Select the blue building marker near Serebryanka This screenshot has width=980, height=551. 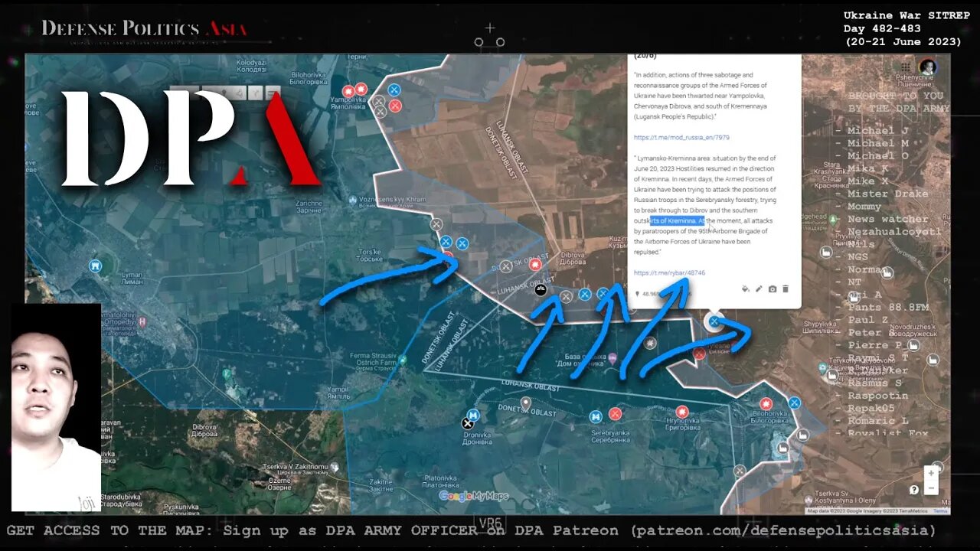[595, 416]
